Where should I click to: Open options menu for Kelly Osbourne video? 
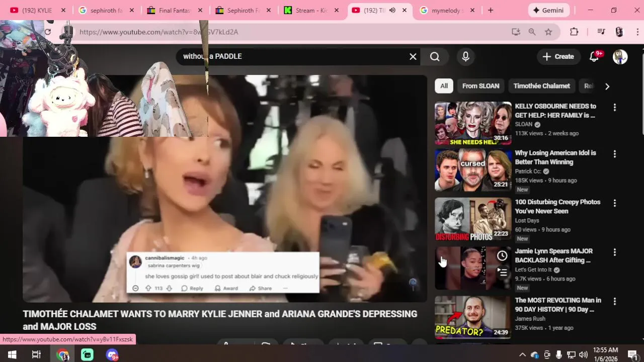614,107
